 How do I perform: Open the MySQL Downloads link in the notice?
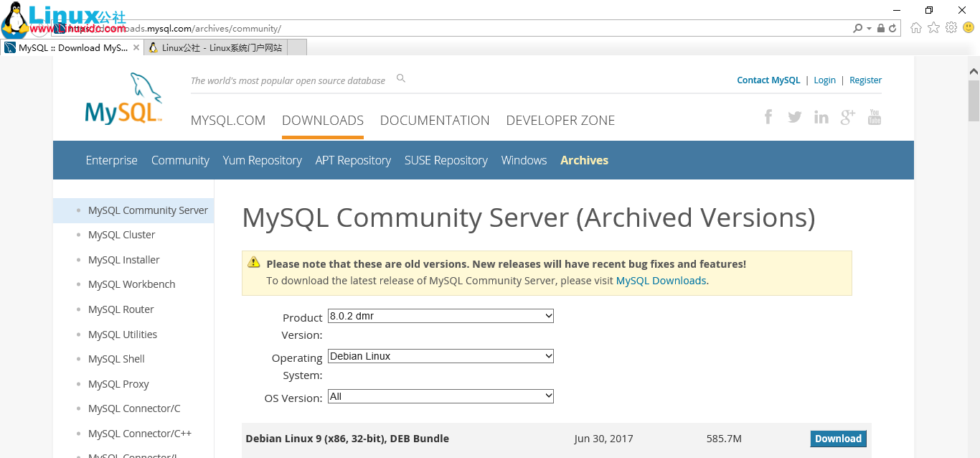pyautogui.click(x=660, y=281)
